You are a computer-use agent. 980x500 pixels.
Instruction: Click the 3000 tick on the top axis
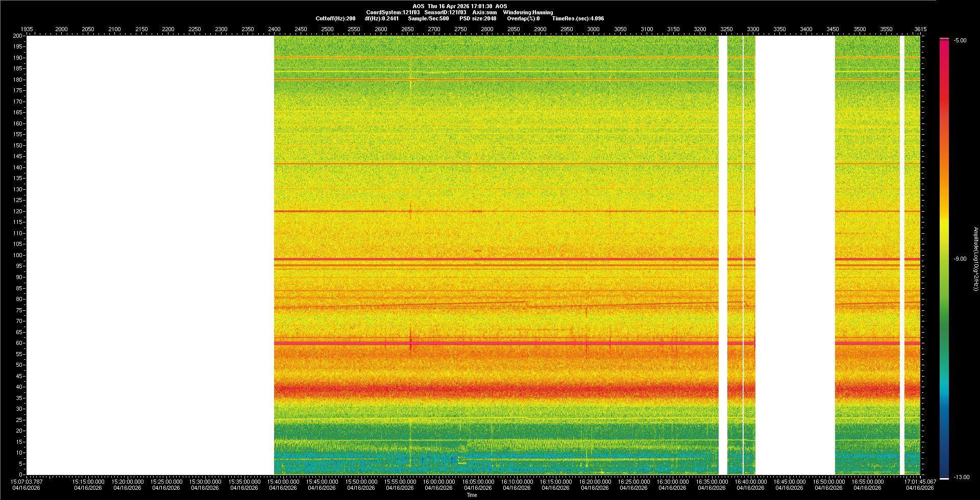pos(593,29)
